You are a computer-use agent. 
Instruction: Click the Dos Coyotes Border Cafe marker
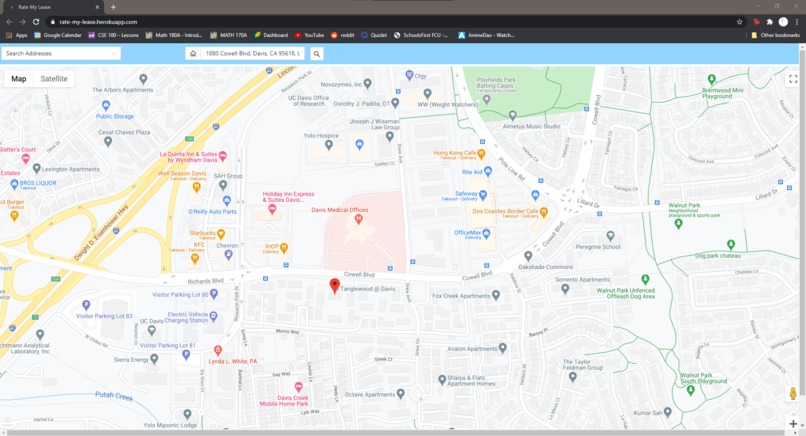point(544,211)
